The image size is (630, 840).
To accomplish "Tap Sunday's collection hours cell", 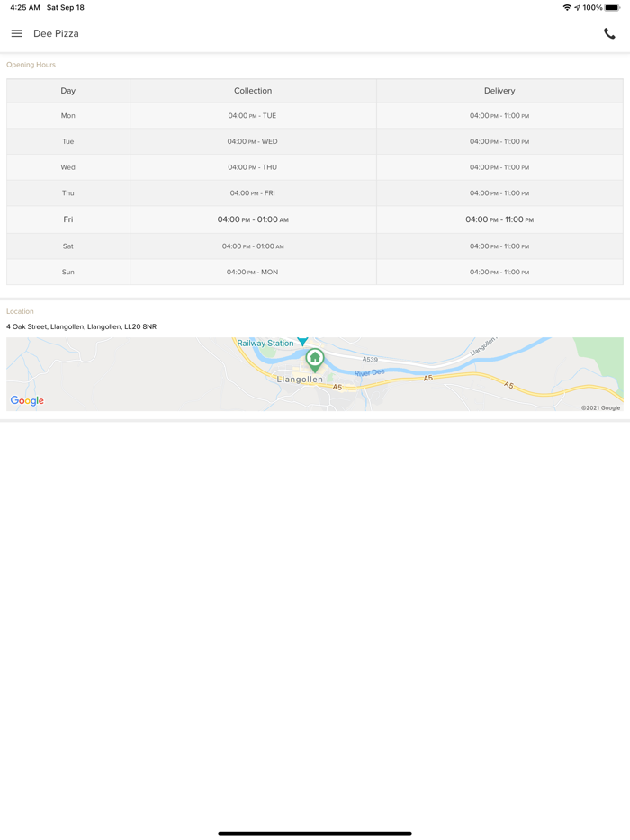I will point(253,273).
